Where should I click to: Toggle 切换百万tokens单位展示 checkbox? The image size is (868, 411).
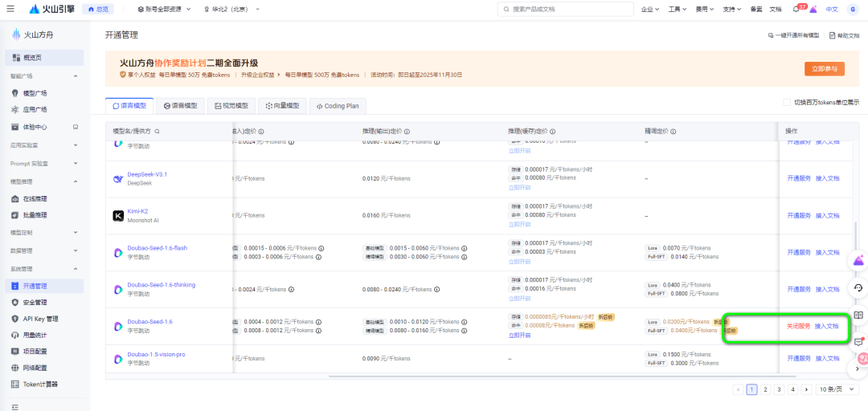(x=787, y=102)
